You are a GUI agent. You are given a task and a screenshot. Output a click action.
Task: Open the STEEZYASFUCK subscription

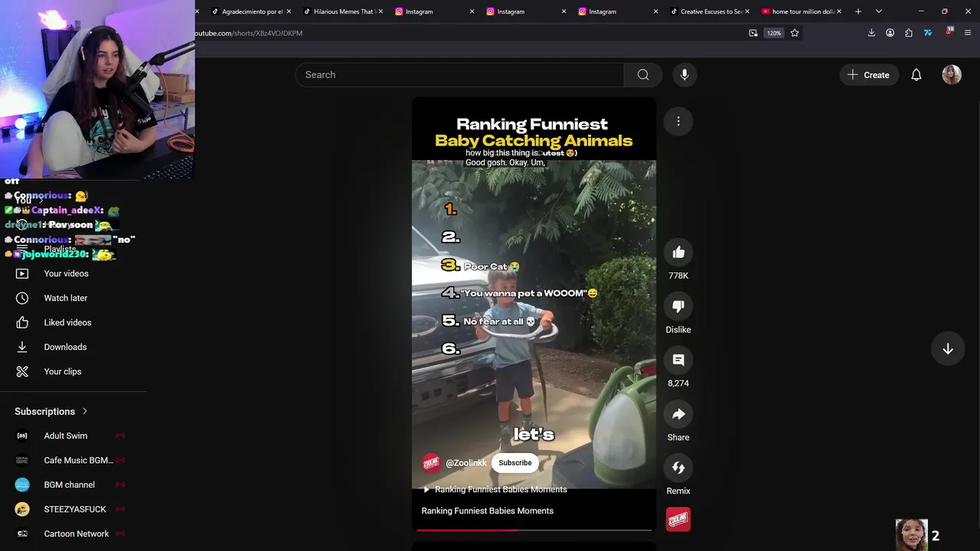(x=73, y=509)
